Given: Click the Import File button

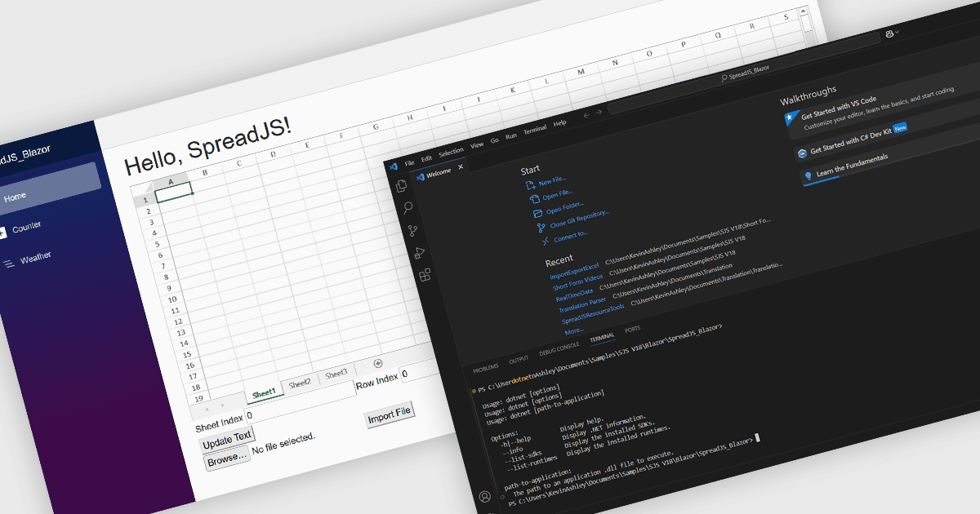Looking at the screenshot, I should click(390, 414).
